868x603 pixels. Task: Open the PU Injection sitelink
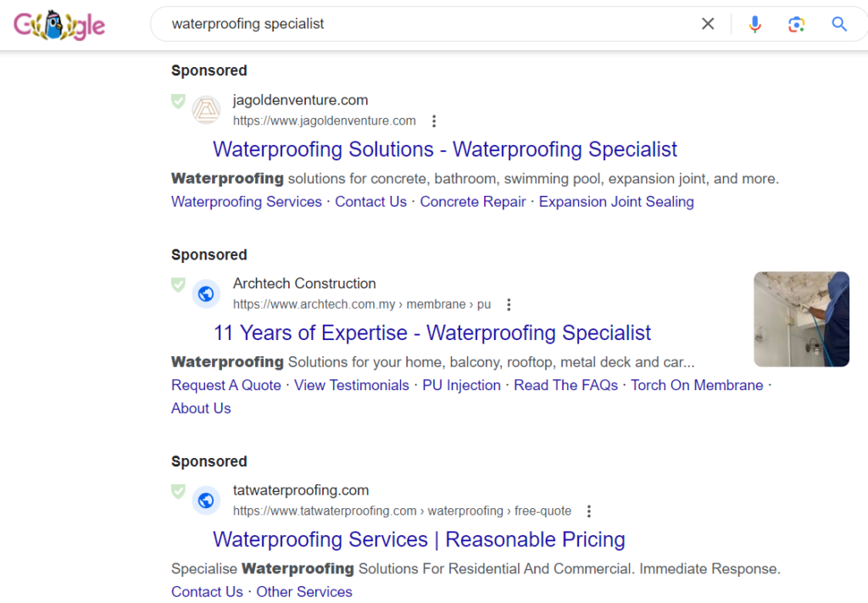tap(462, 385)
